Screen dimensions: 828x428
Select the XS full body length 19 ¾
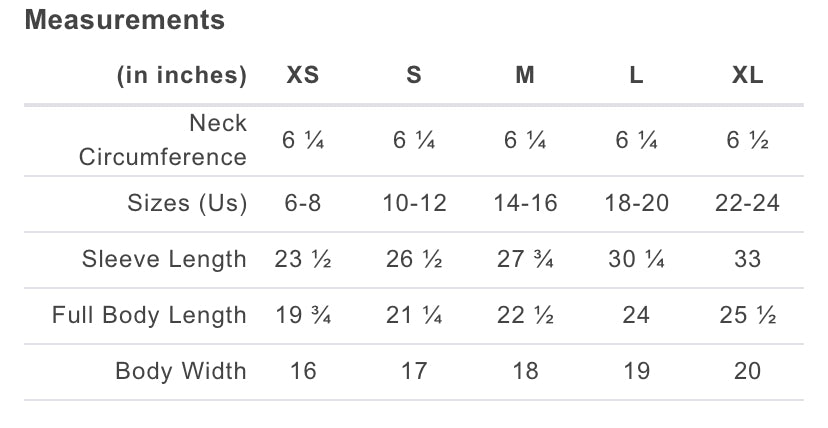tap(303, 315)
